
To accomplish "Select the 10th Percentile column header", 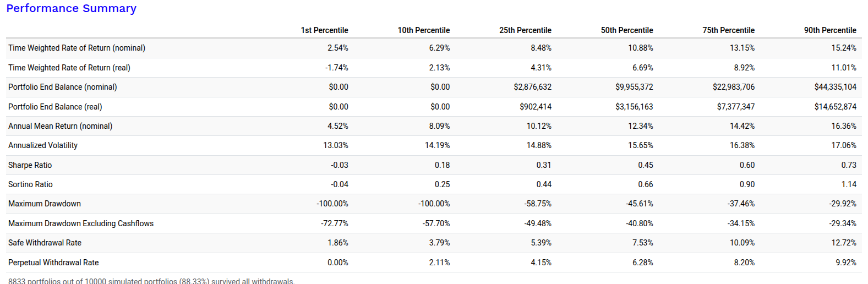I will [423, 30].
